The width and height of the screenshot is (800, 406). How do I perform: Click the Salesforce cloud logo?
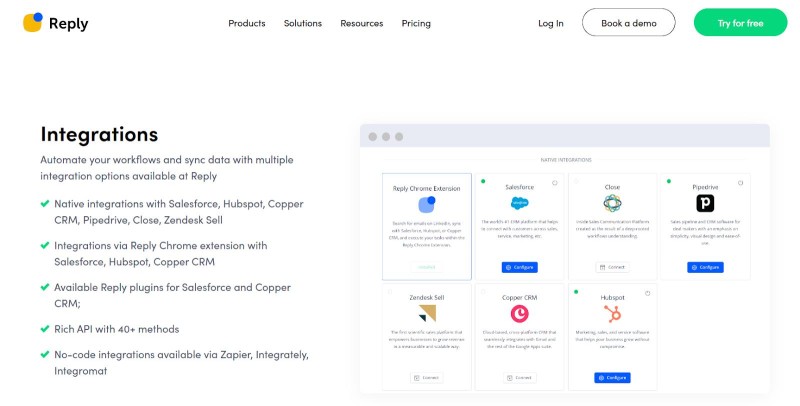coord(519,203)
